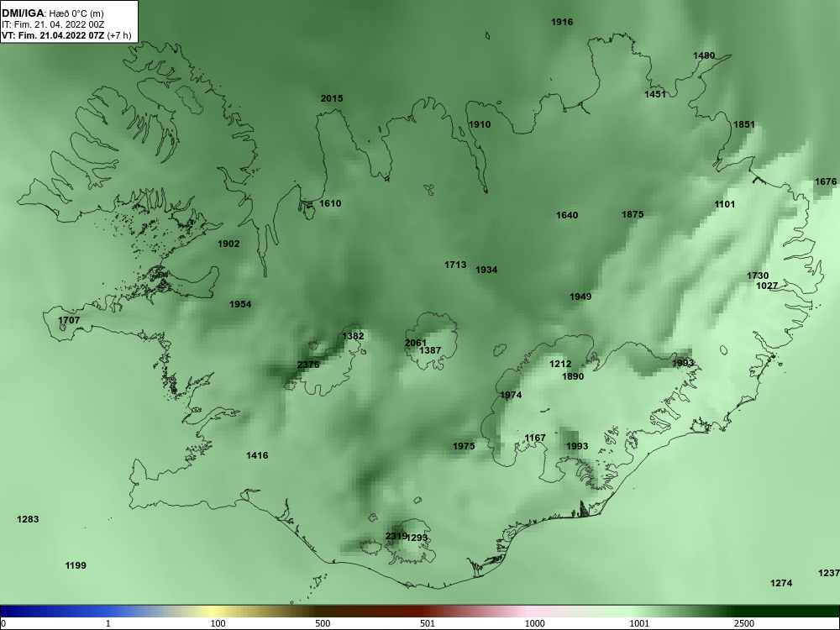Click the initial time line 'IT: Fim. 21. 04. 2022 00Z'
Screen dimensions: 840x630
tap(53, 24)
